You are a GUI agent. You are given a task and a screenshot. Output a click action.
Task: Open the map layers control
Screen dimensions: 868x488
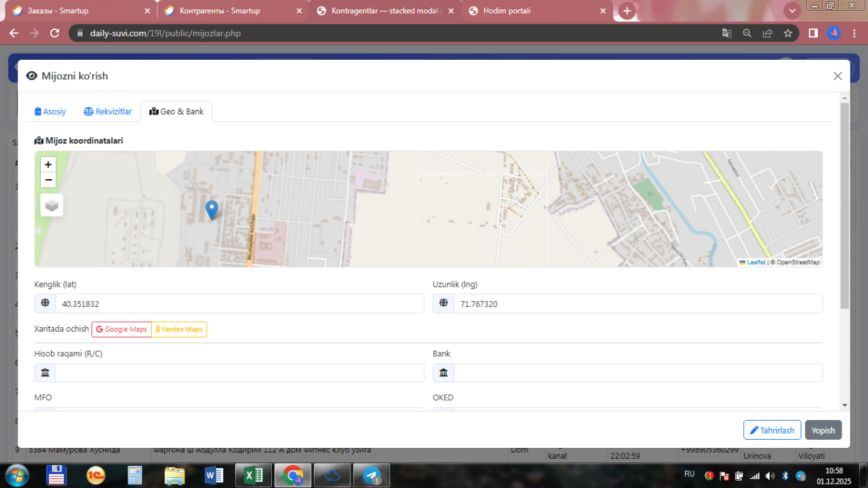click(52, 205)
